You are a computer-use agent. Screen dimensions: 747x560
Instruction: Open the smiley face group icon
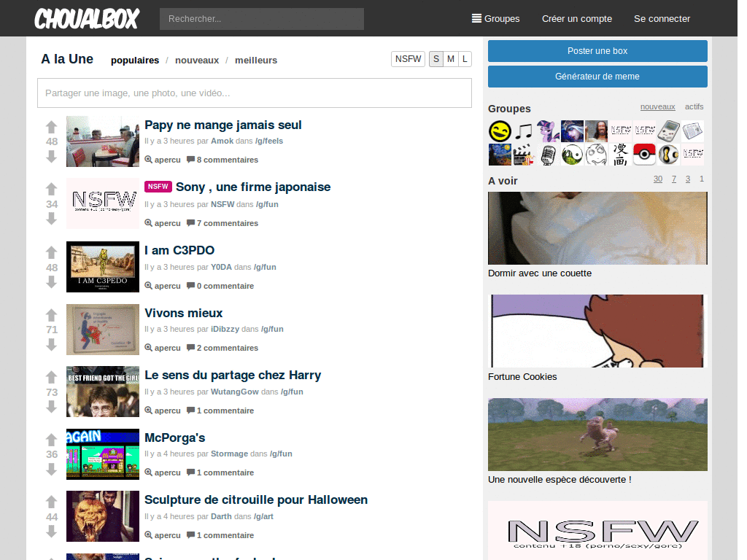[500, 131]
